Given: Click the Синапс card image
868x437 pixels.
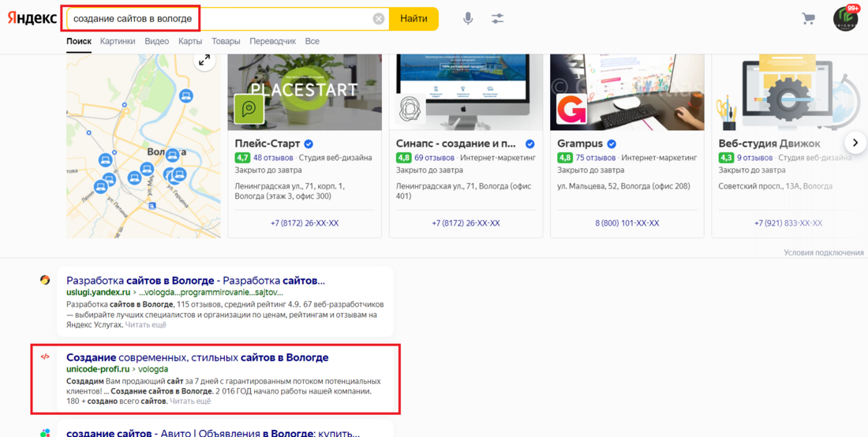Looking at the screenshot, I should click(x=466, y=92).
